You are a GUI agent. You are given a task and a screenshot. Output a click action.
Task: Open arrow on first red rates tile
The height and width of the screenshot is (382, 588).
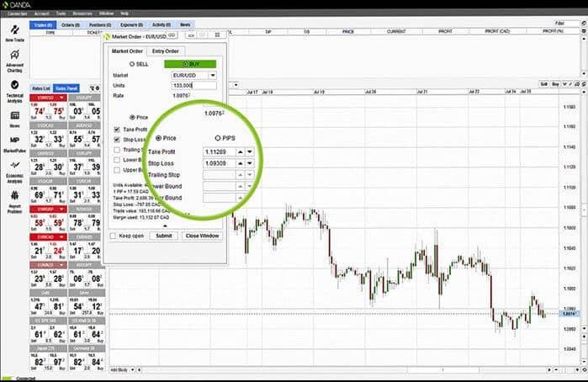pyautogui.click(x=61, y=98)
